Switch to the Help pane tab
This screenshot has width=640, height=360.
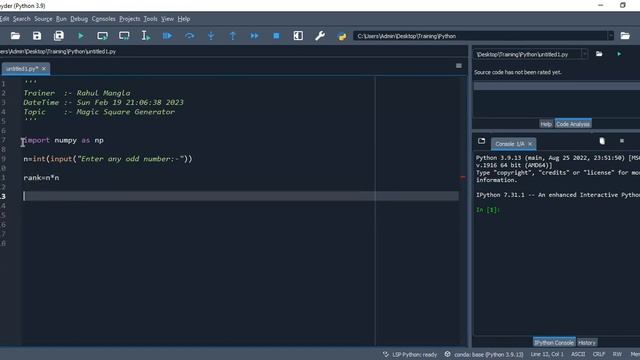point(546,124)
